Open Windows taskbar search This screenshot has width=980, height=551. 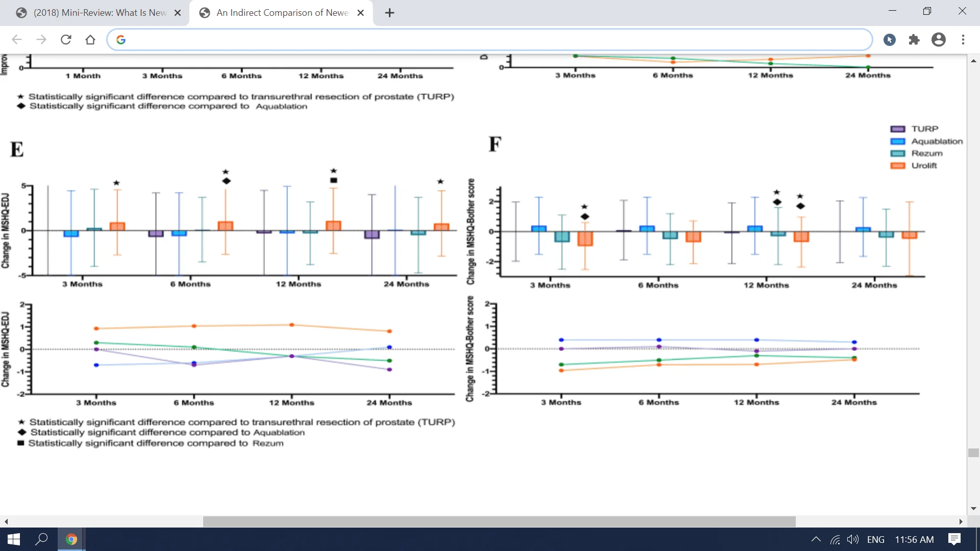(x=41, y=539)
